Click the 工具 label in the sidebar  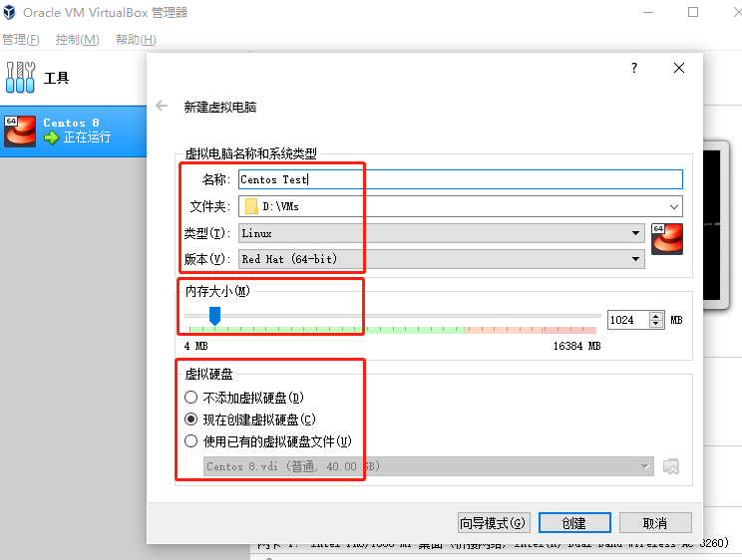56,78
